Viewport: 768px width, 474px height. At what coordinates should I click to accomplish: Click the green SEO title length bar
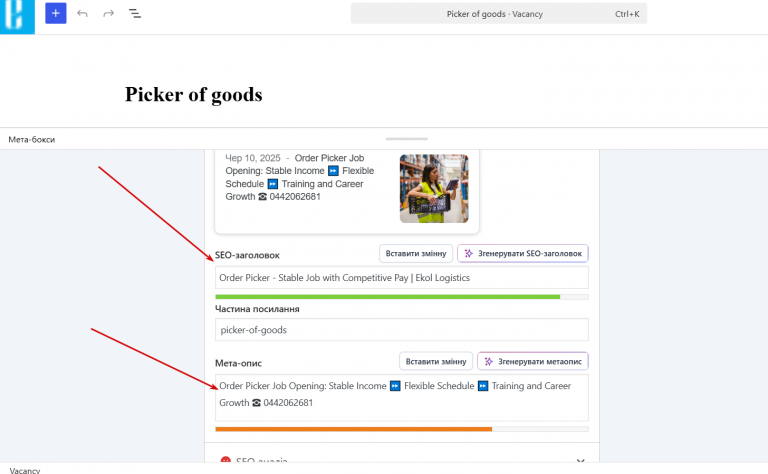[387, 297]
